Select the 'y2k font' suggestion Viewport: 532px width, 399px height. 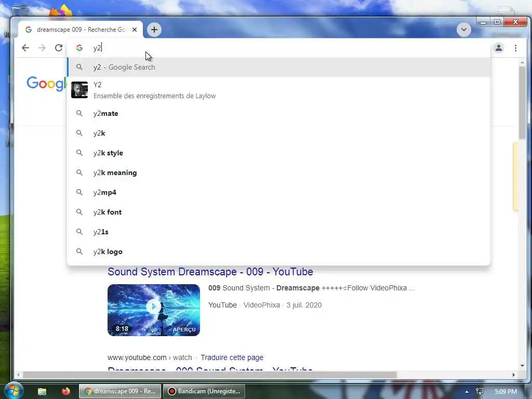point(279,212)
